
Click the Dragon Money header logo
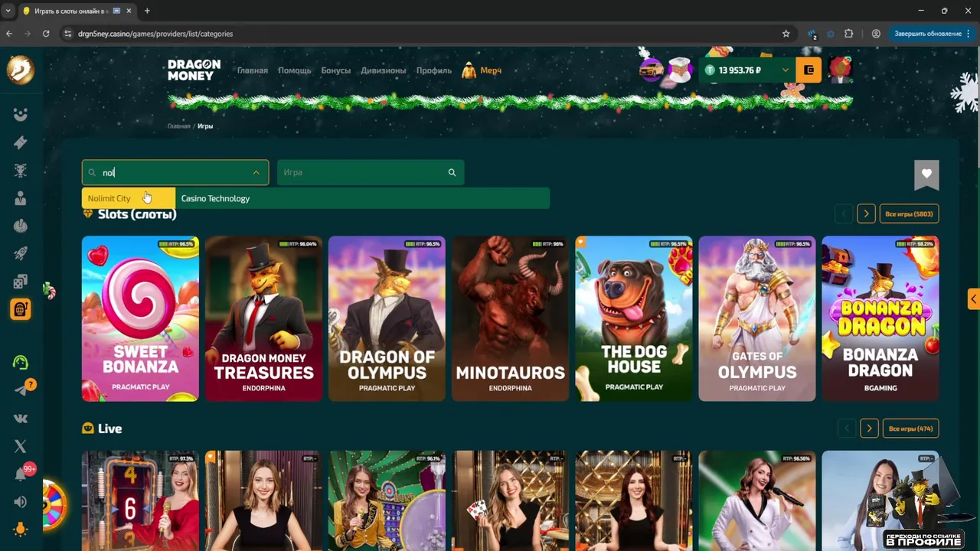click(194, 70)
